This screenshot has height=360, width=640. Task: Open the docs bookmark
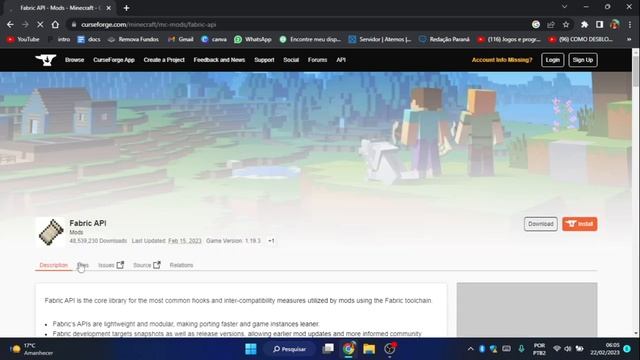coord(89,39)
